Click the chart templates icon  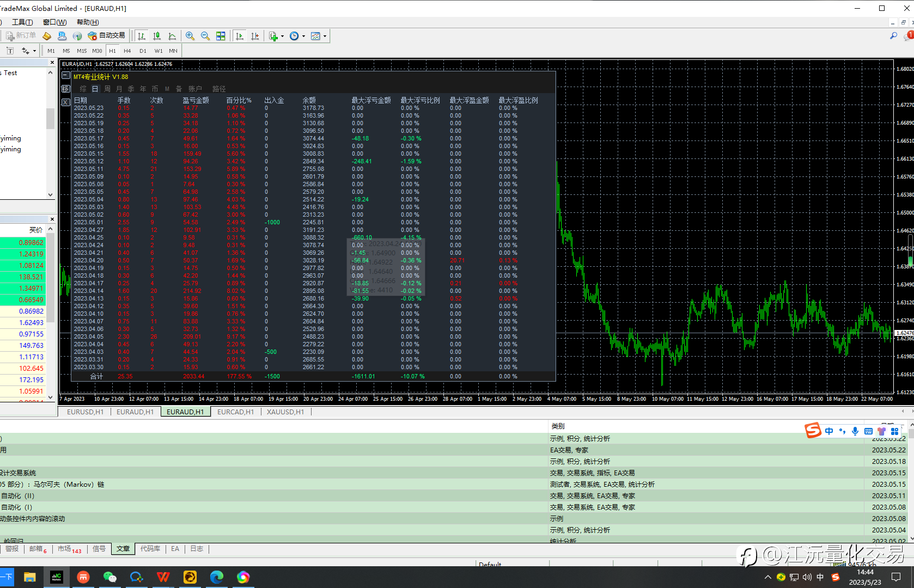click(315, 36)
